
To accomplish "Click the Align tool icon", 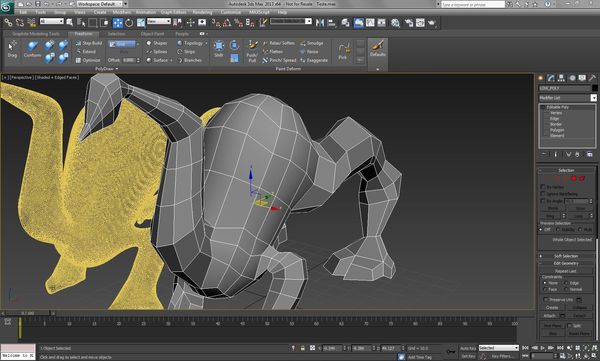I will [x=332, y=23].
